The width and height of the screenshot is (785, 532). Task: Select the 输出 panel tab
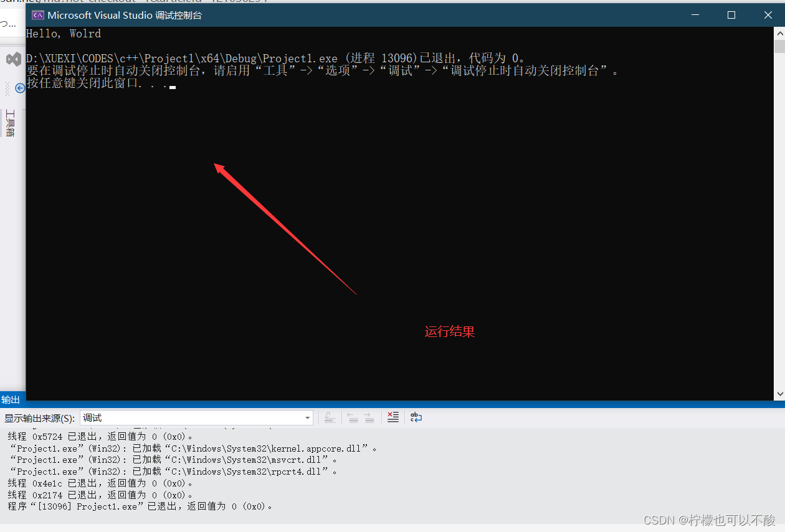(x=11, y=399)
